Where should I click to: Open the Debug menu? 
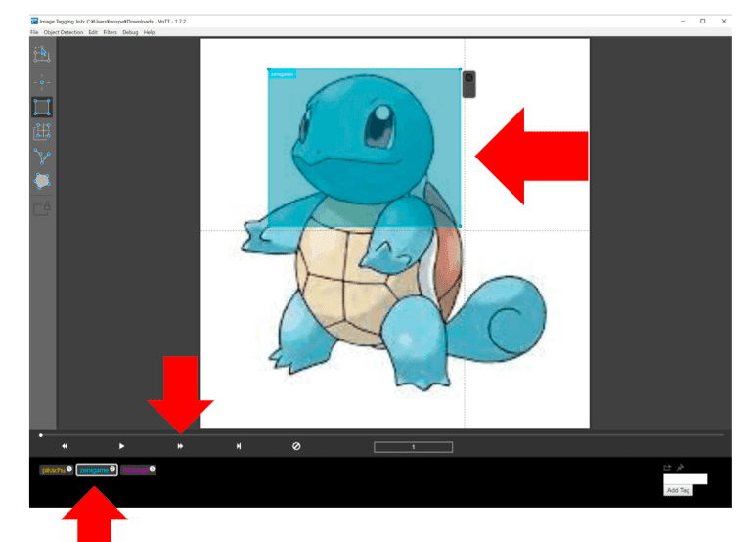(130, 32)
